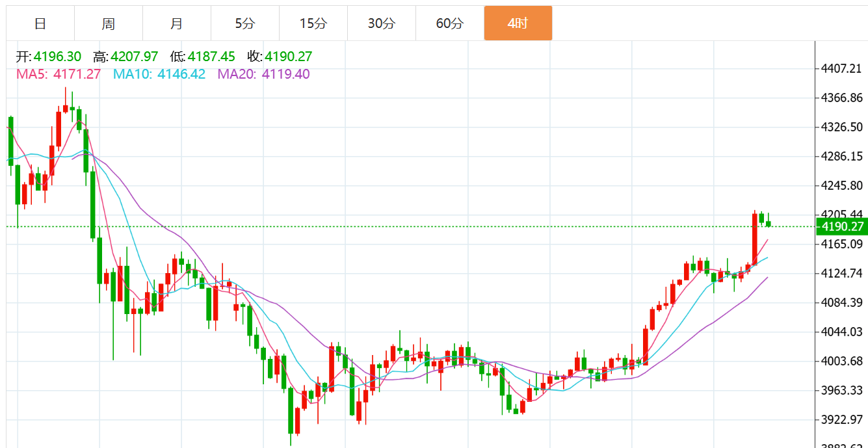The height and width of the screenshot is (448, 868).
Task: Click the high price value 4207.97
Action: tap(135, 57)
